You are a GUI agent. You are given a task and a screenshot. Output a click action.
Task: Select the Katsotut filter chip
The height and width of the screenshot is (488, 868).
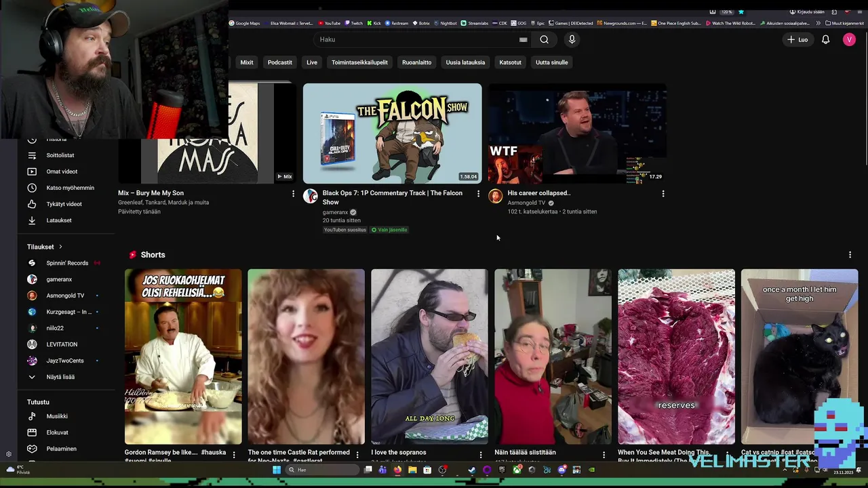[511, 62]
